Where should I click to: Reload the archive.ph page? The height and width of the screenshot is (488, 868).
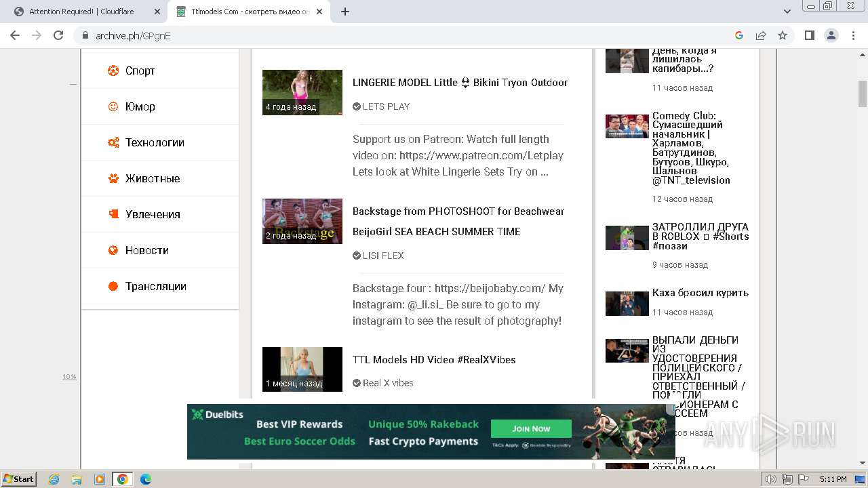pos(58,35)
